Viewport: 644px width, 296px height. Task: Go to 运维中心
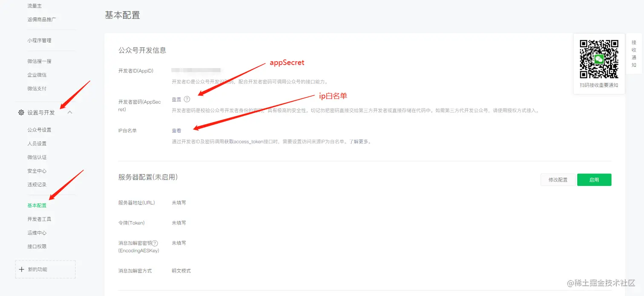pyautogui.click(x=37, y=233)
